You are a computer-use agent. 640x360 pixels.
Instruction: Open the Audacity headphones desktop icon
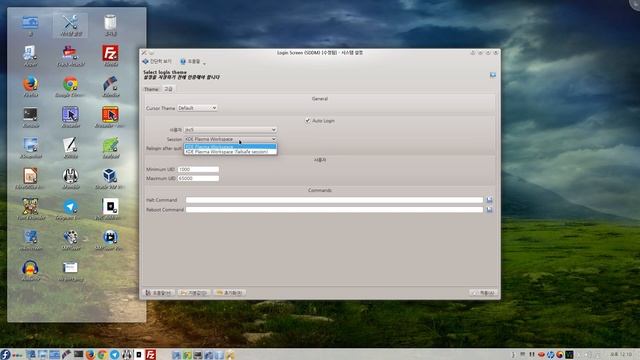pyautogui.click(x=30, y=270)
